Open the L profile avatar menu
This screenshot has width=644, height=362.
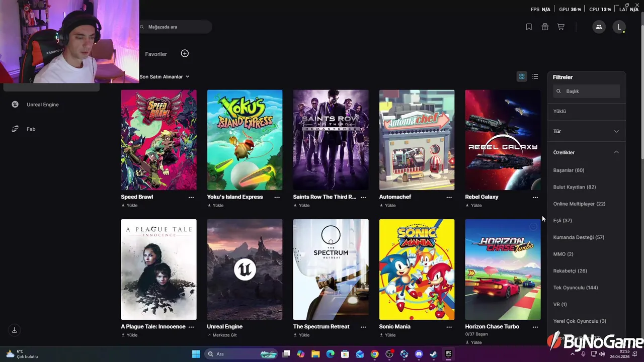[x=619, y=27]
